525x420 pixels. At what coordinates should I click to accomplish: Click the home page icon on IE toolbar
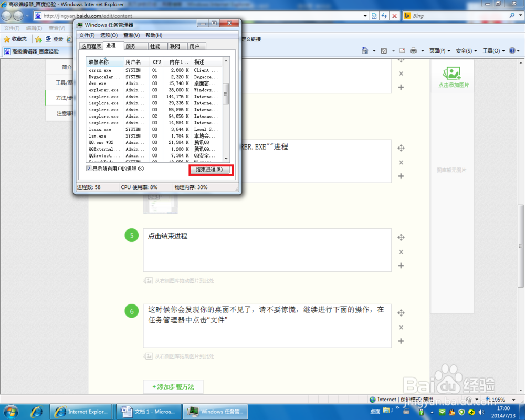pos(364,49)
